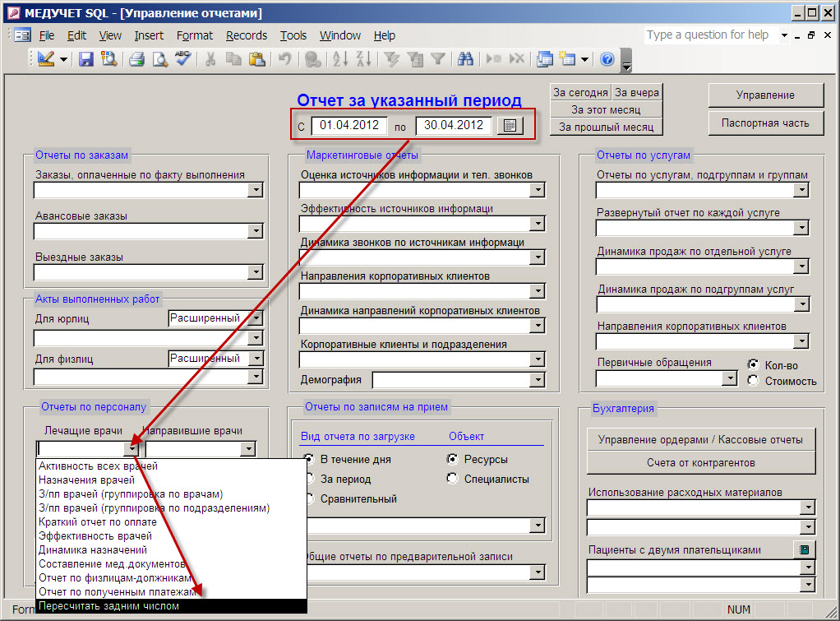Click the Paste clipboard icon
Screen dimensions: 840x621
257,59
